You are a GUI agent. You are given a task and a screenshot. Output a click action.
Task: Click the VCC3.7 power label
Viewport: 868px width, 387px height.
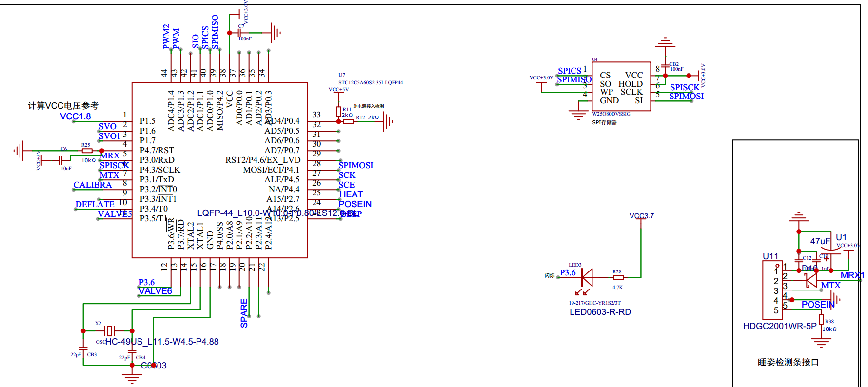642,216
